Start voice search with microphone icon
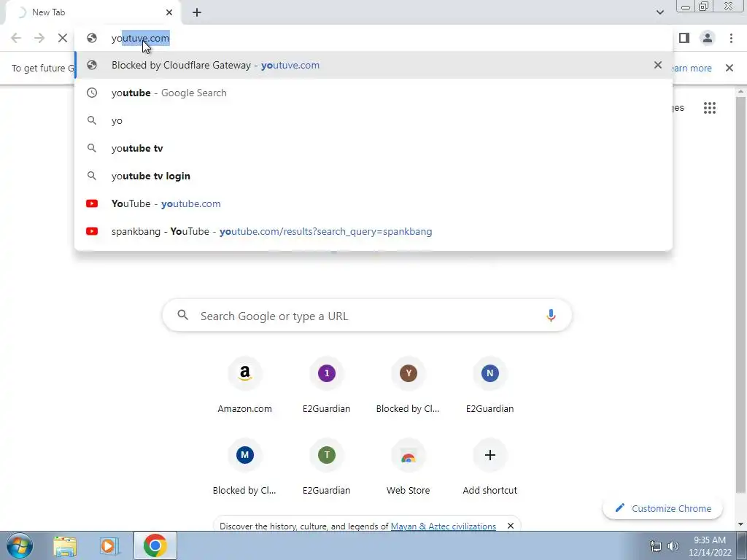Image resolution: width=747 pixels, height=560 pixels. (551, 316)
